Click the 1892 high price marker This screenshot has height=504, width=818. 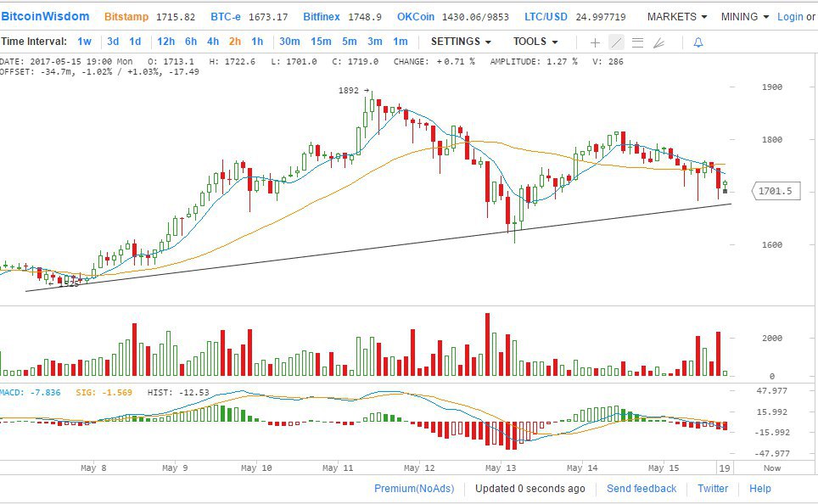coord(353,90)
